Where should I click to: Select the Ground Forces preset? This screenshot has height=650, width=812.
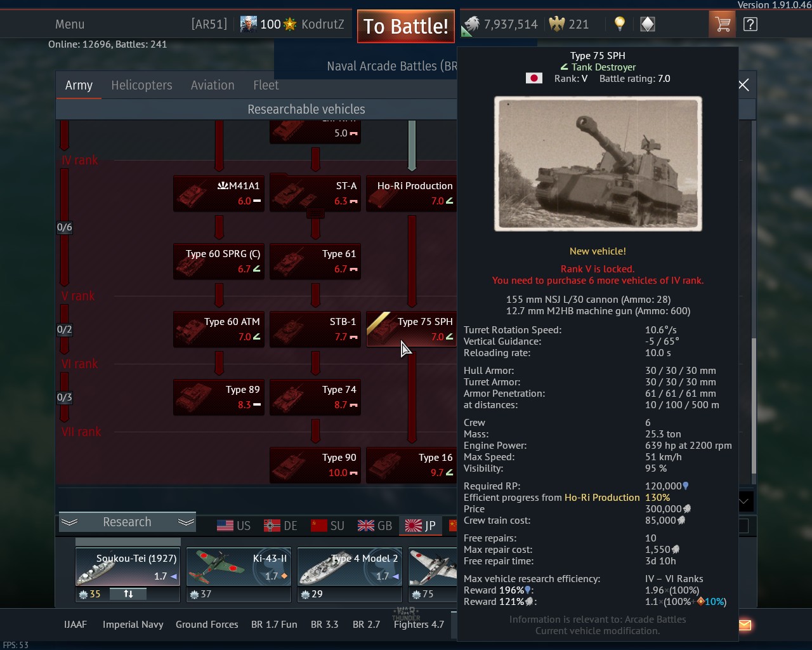click(207, 625)
